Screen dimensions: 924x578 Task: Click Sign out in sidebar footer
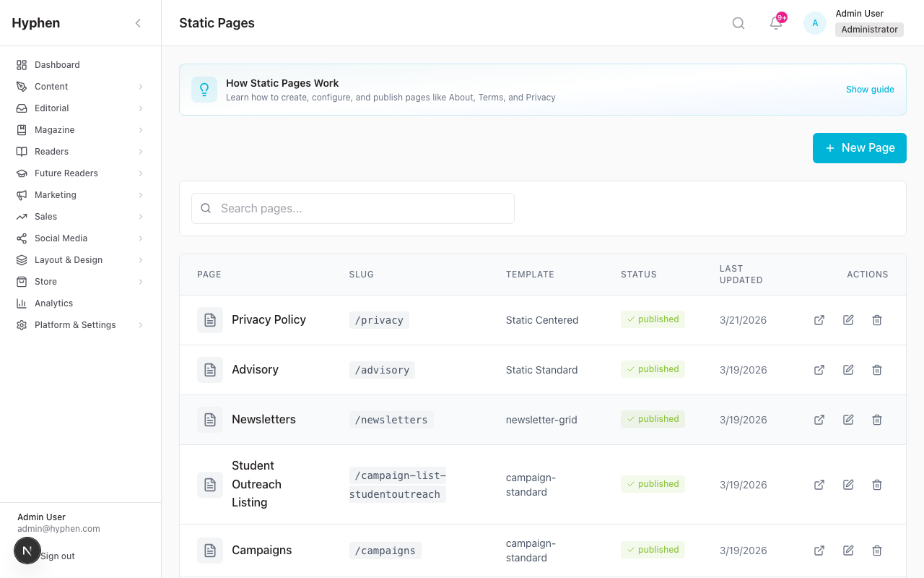[x=58, y=556]
